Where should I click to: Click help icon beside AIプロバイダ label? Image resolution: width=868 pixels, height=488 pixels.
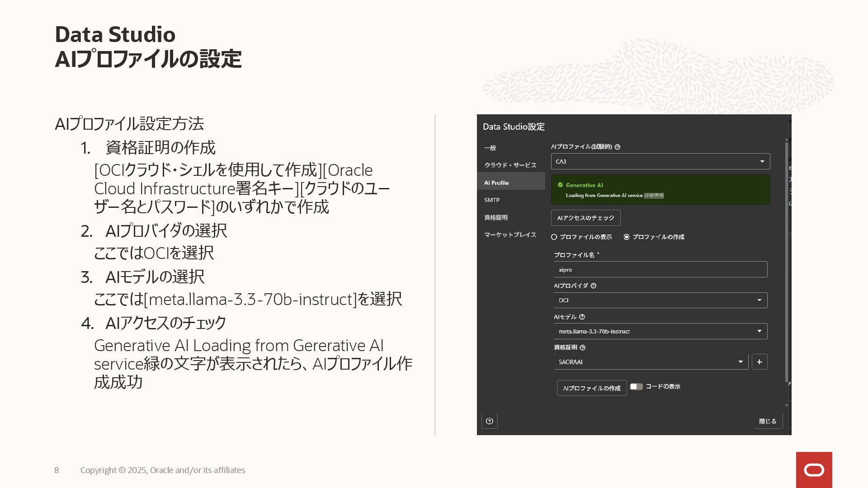594,286
